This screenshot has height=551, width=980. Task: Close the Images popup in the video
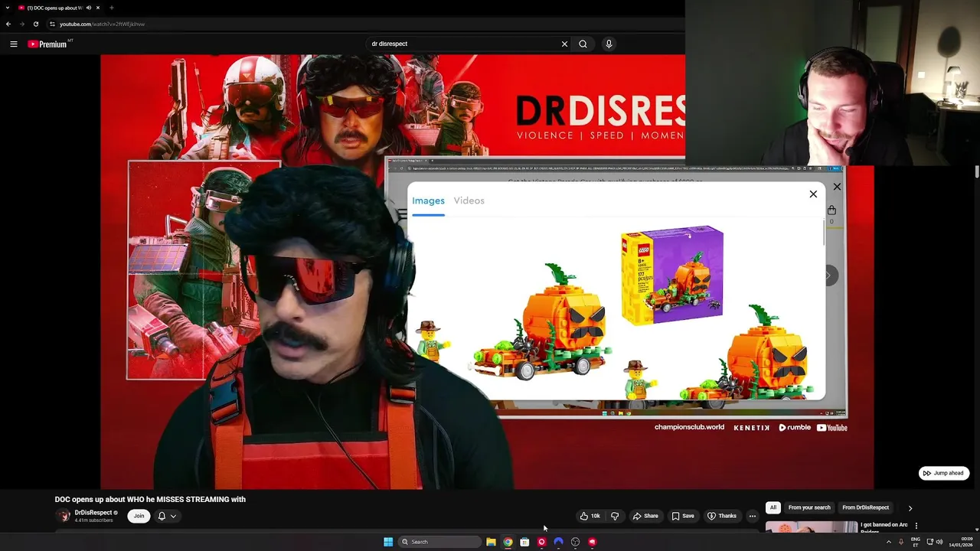[x=813, y=194]
